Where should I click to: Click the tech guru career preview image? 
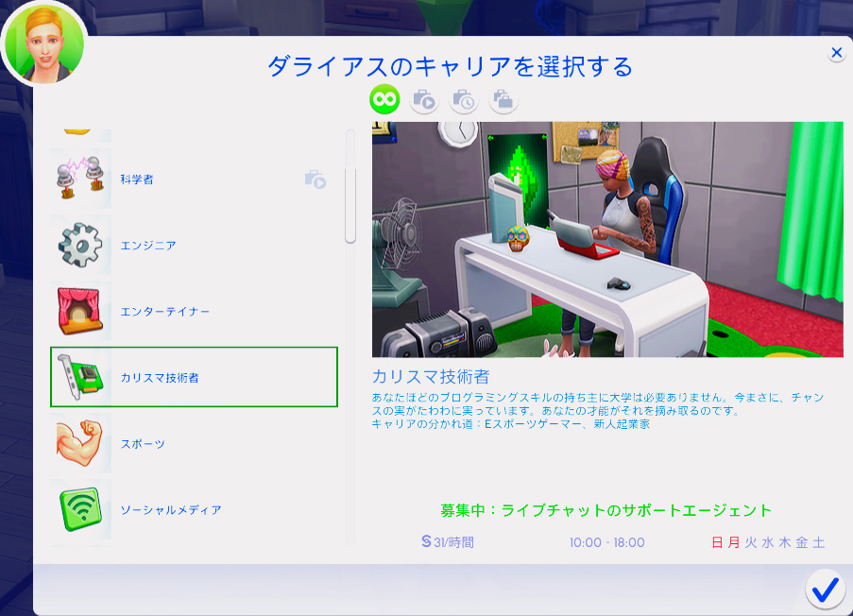[x=607, y=239]
